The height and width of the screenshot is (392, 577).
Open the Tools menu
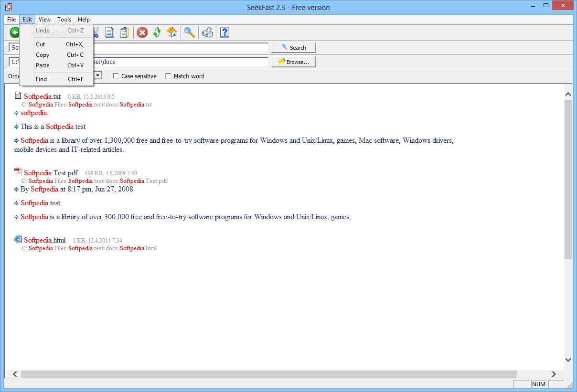click(x=64, y=20)
